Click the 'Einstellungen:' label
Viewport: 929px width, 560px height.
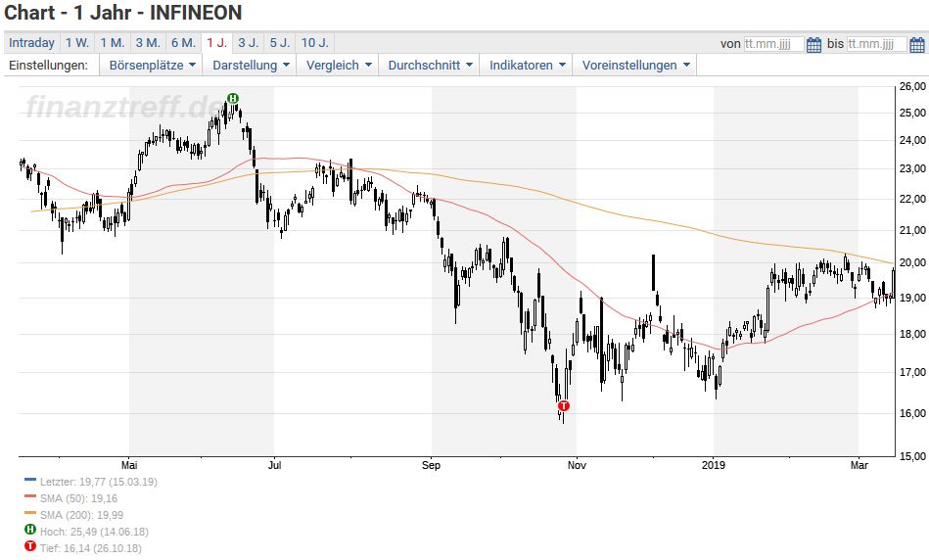point(48,66)
